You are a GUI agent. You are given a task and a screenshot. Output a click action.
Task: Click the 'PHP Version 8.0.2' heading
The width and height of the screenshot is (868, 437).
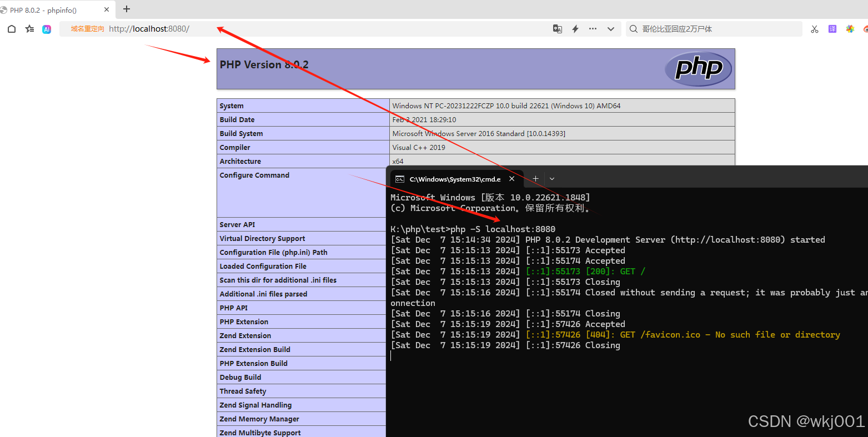[x=264, y=65]
